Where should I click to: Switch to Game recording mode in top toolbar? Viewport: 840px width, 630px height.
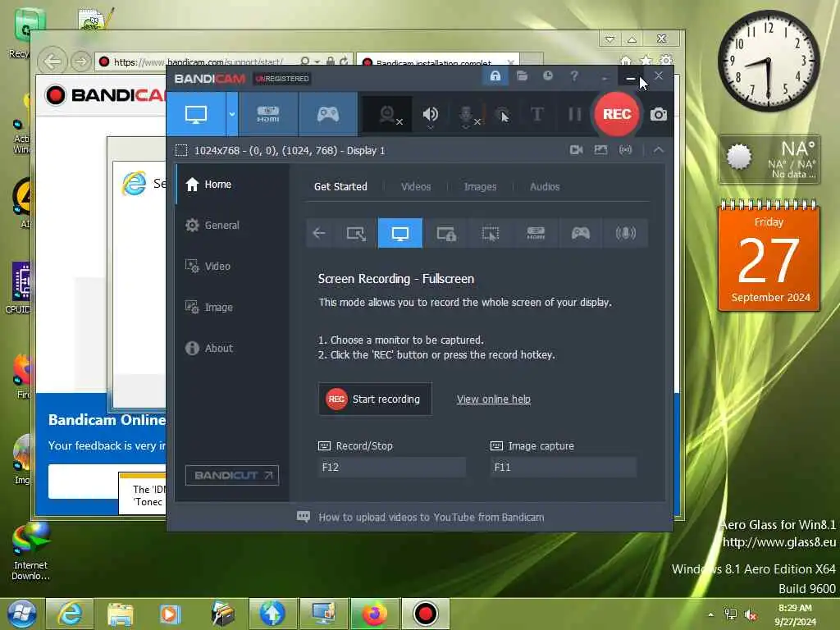(328, 114)
